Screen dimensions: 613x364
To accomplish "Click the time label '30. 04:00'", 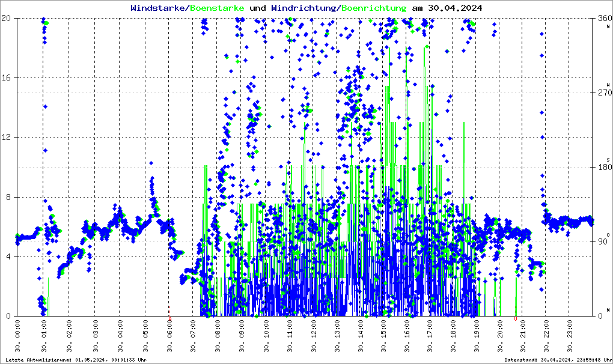I will pyautogui.click(x=120, y=336).
